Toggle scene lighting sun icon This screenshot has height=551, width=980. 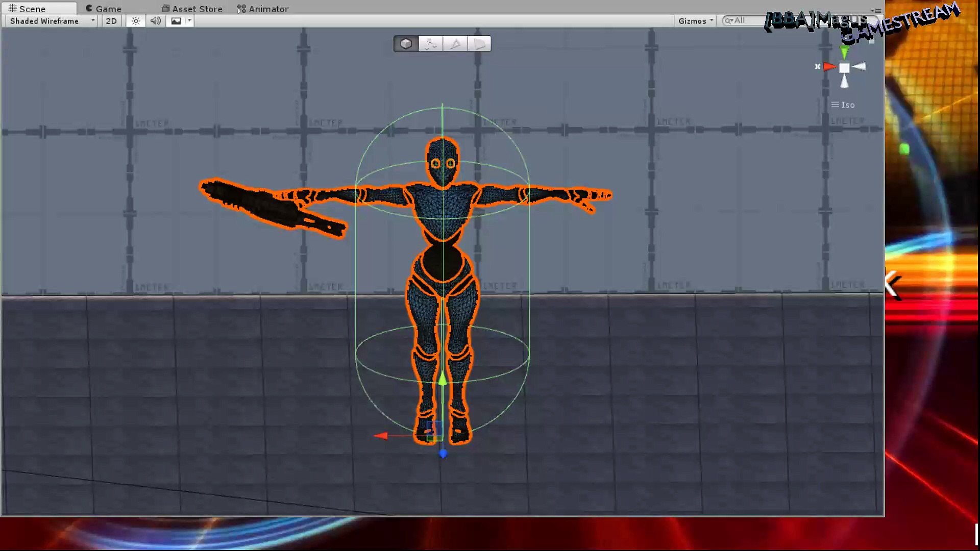pos(135,21)
